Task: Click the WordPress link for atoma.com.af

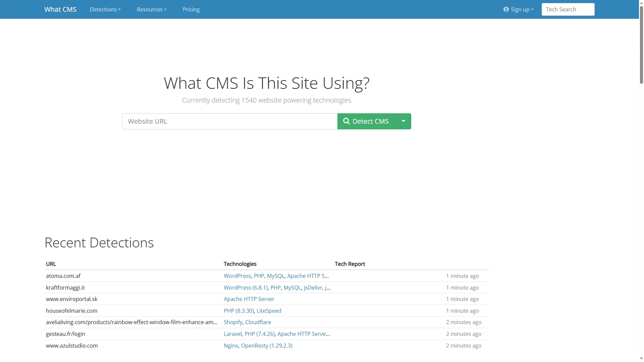Action: pyautogui.click(x=237, y=276)
